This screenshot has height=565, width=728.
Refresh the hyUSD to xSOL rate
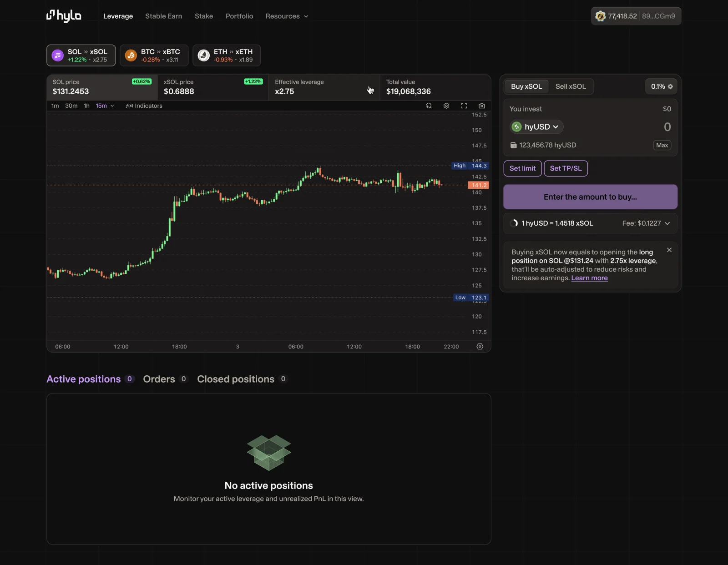pyautogui.click(x=514, y=223)
